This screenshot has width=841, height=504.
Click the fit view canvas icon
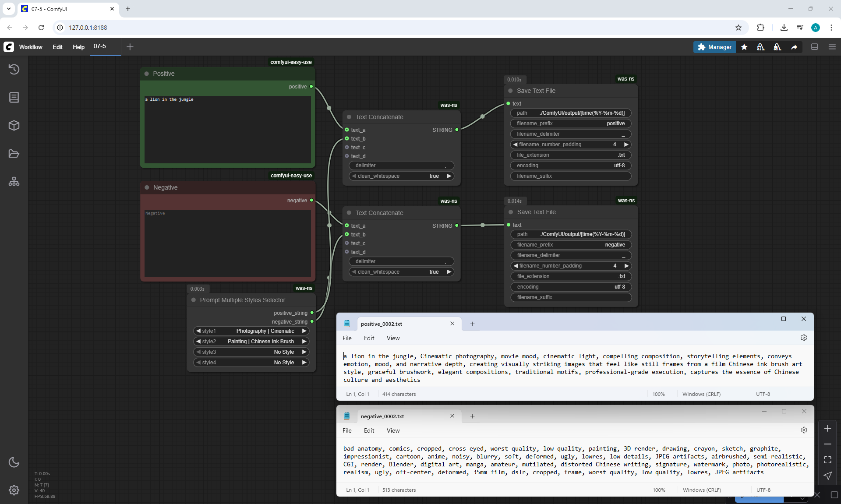[827, 460]
